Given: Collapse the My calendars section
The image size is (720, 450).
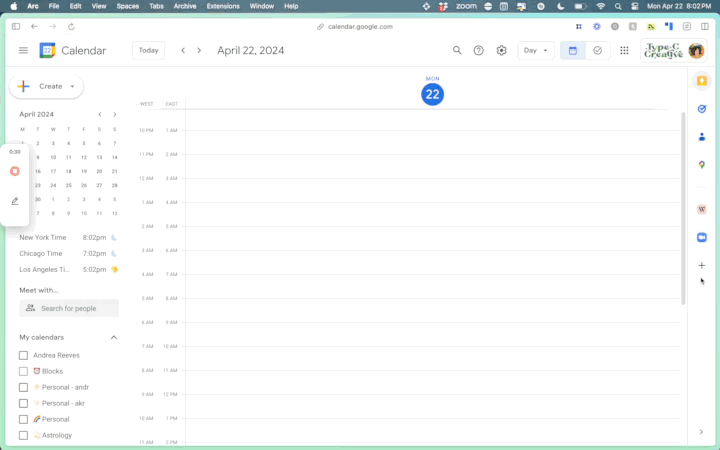Looking at the screenshot, I should coord(114,337).
